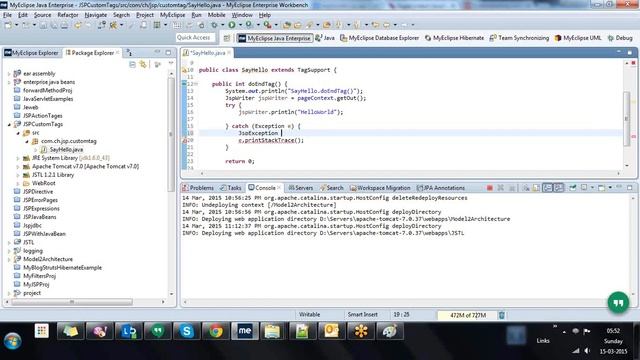640x360 pixels.
Task: Click Remove Launch icon in Console toolbar
Action: click(x=501, y=188)
